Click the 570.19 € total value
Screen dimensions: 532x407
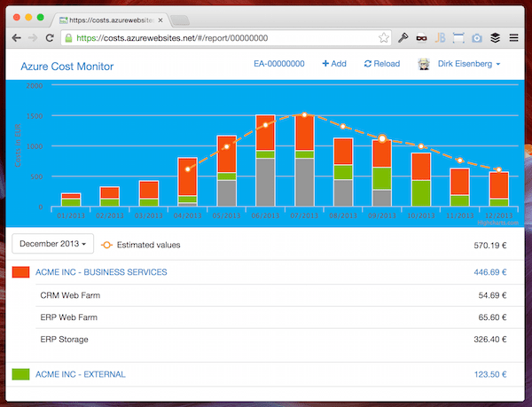[490, 246]
